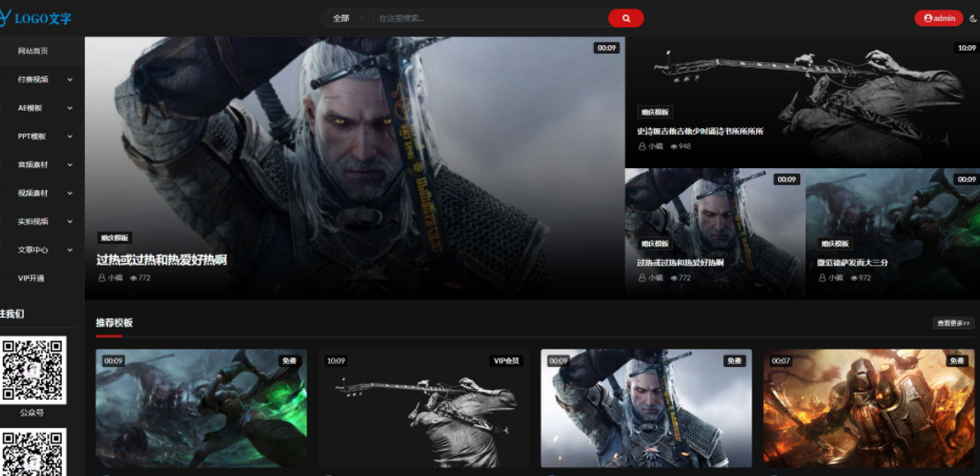Open 文章中心 in the sidebar

(33, 250)
